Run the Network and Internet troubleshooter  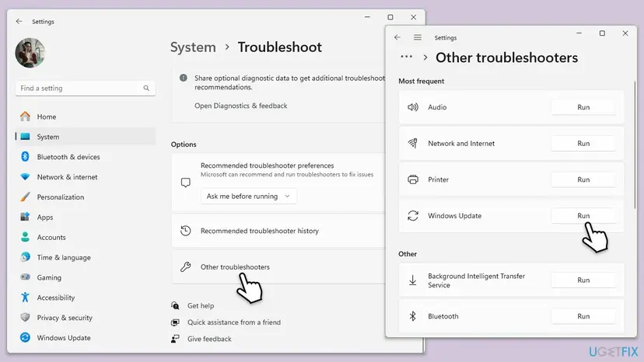tap(583, 143)
